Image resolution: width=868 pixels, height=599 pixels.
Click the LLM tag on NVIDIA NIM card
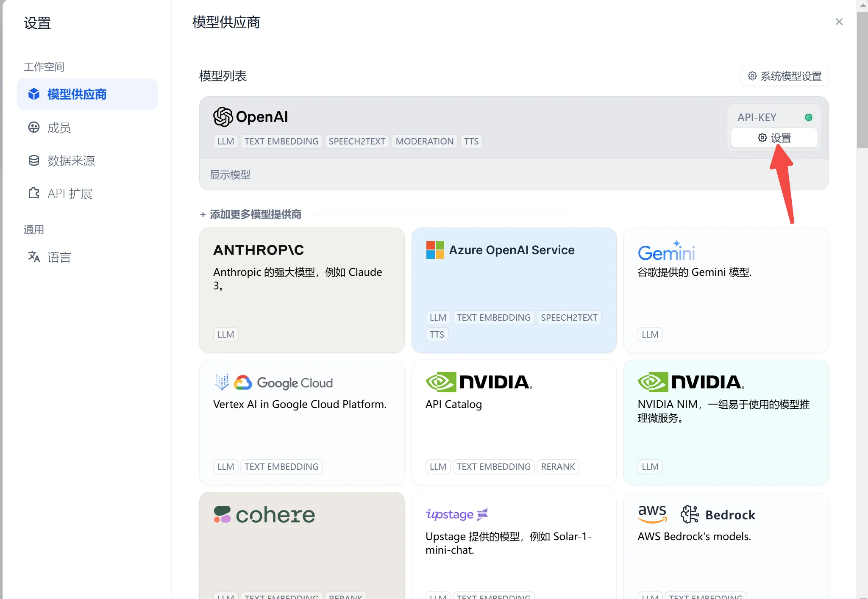[x=650, y=467]
